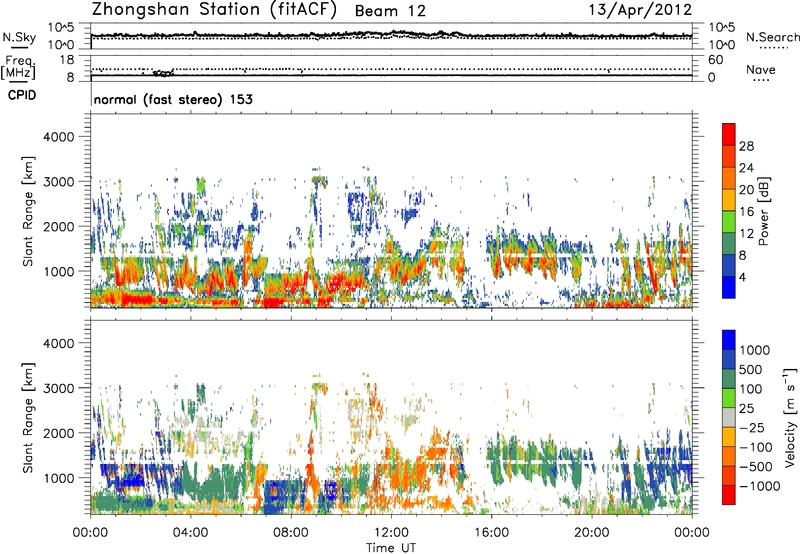Click the 'Time UT' axis label
Screen dimensions: 800x554
click(391, 548)
